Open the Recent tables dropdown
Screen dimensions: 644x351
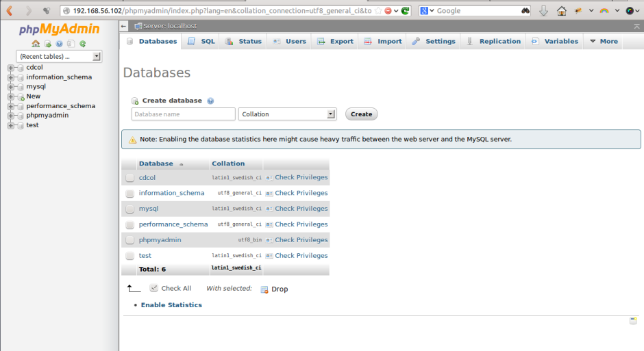point(59,57)
